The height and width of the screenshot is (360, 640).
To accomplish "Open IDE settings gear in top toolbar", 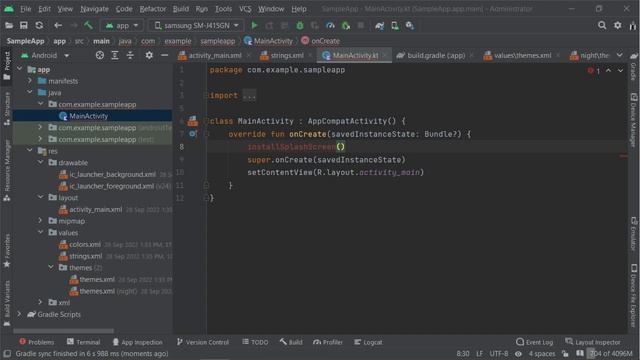I will [618, 25].
